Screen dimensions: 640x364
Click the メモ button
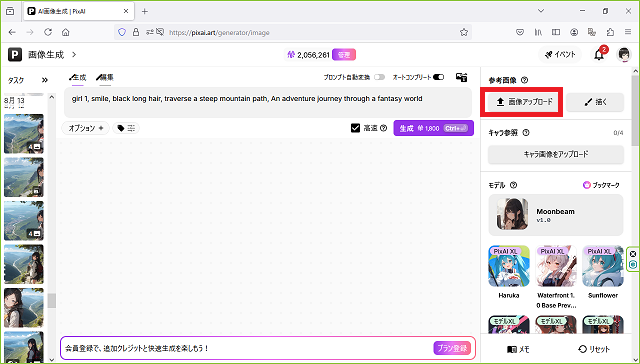(518, 349)
